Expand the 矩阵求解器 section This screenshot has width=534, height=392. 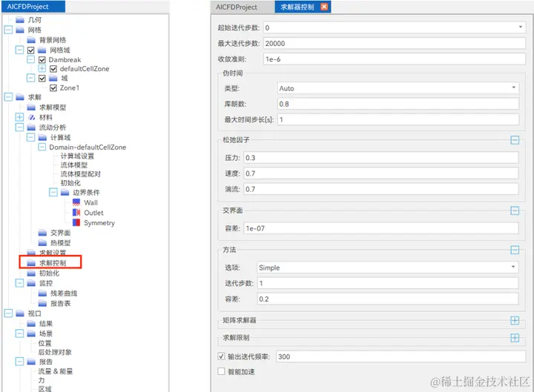[515, 320]
